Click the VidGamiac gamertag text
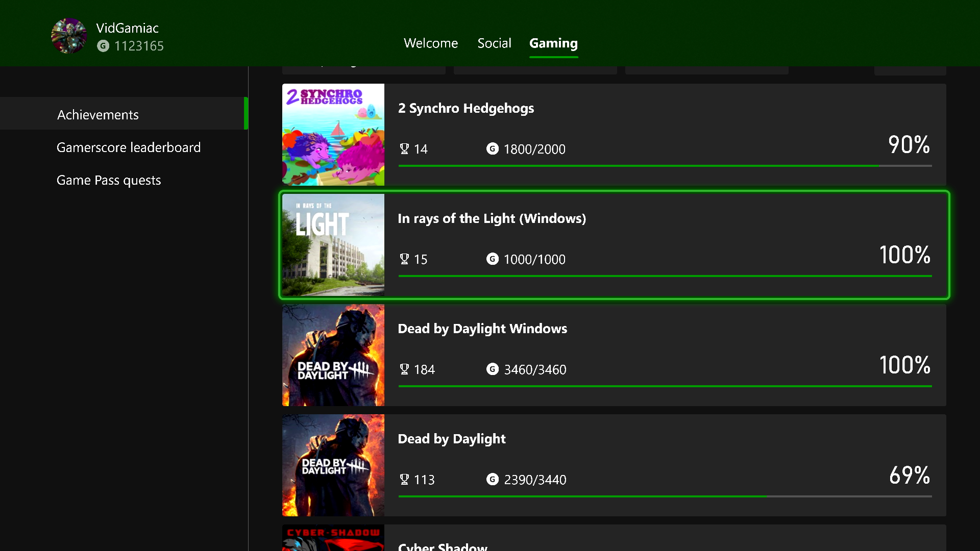The image size is (980, 551). coord(128,28)
